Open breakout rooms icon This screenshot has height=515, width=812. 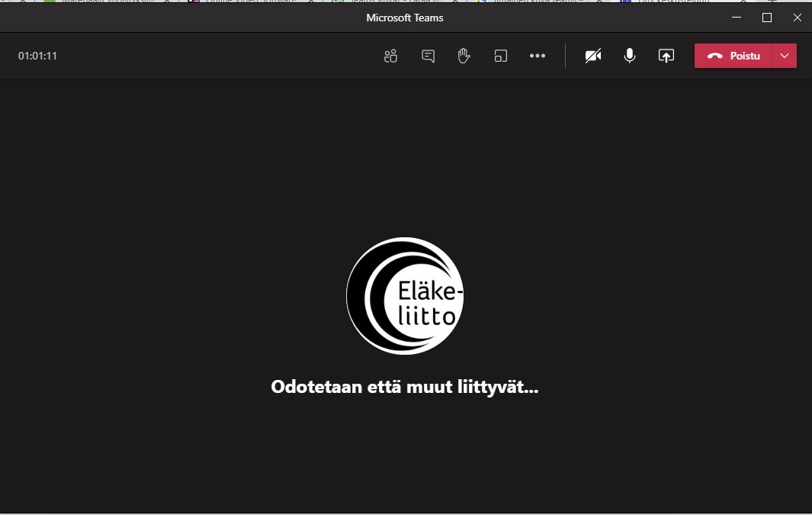coord(501,56)
